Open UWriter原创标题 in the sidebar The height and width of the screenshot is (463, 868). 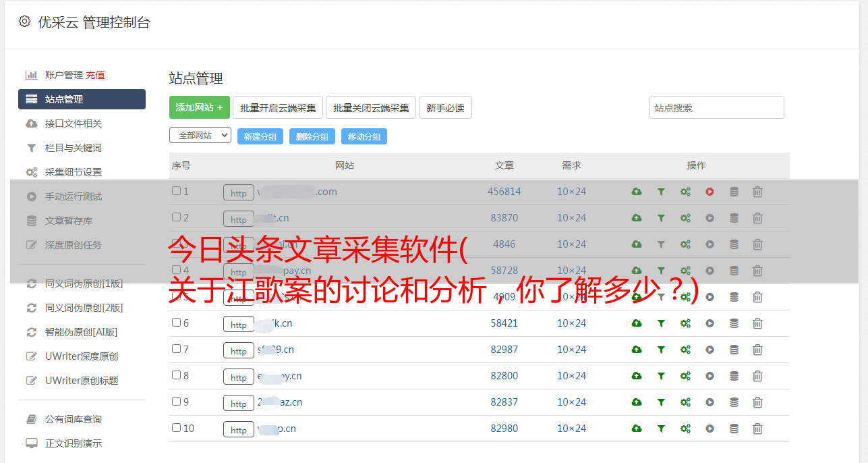tap(82, 381)
